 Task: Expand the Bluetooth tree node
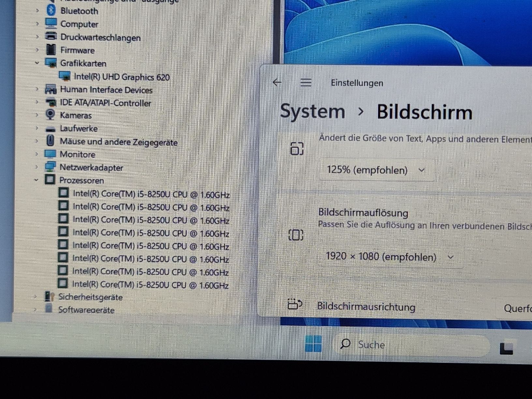(x=37, y=11)
